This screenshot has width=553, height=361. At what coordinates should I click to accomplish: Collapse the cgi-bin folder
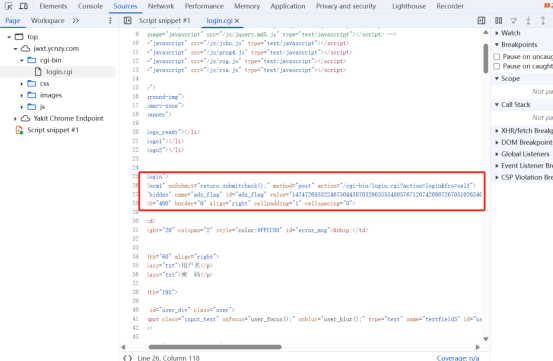22,60
